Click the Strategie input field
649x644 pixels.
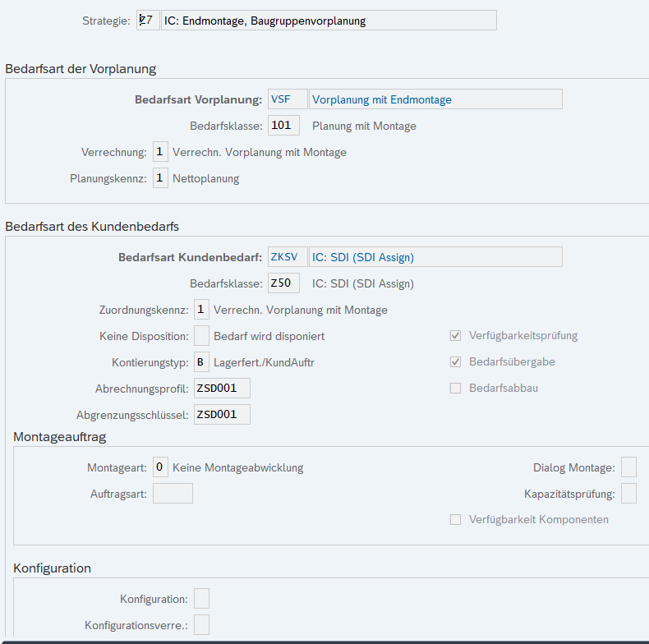tap(148, 20)
